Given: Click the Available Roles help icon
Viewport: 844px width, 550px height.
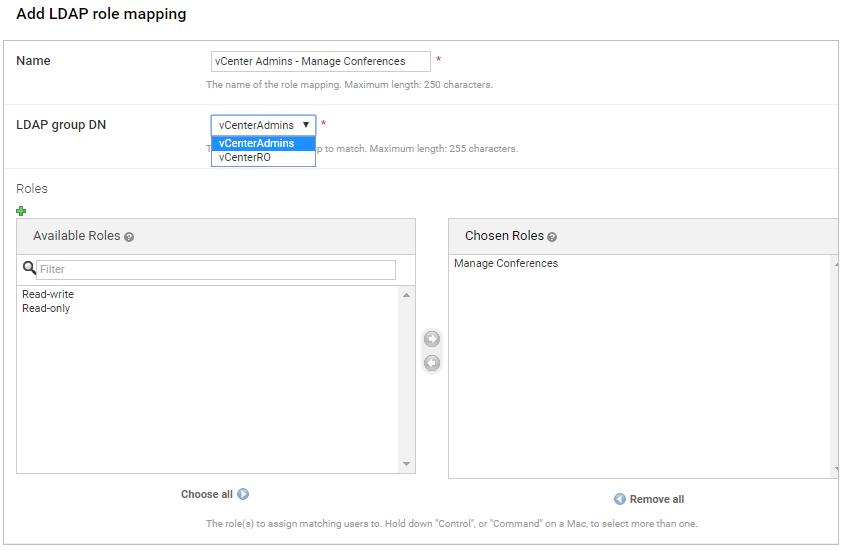Looking at the screenshot, I should click(129, 237).
